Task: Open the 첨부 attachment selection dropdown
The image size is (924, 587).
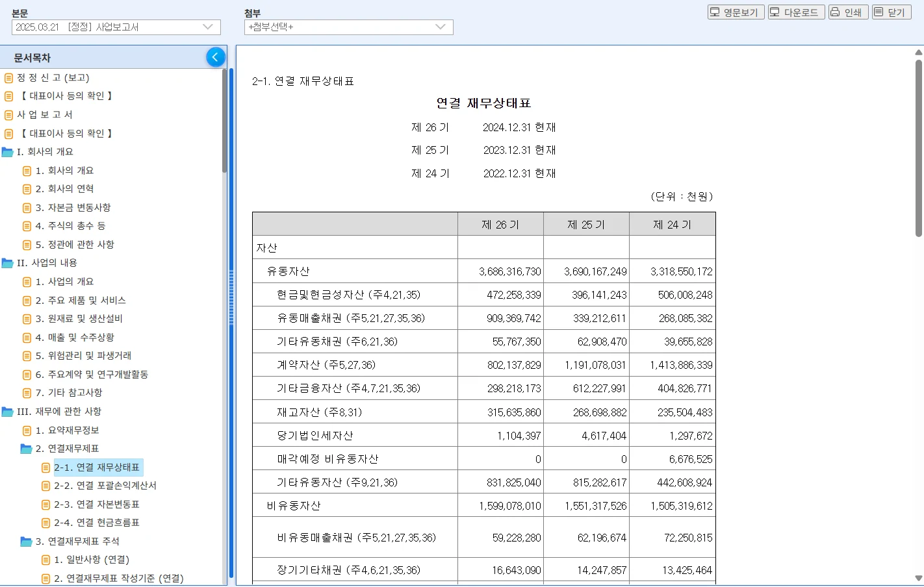Action: point(349,27)
